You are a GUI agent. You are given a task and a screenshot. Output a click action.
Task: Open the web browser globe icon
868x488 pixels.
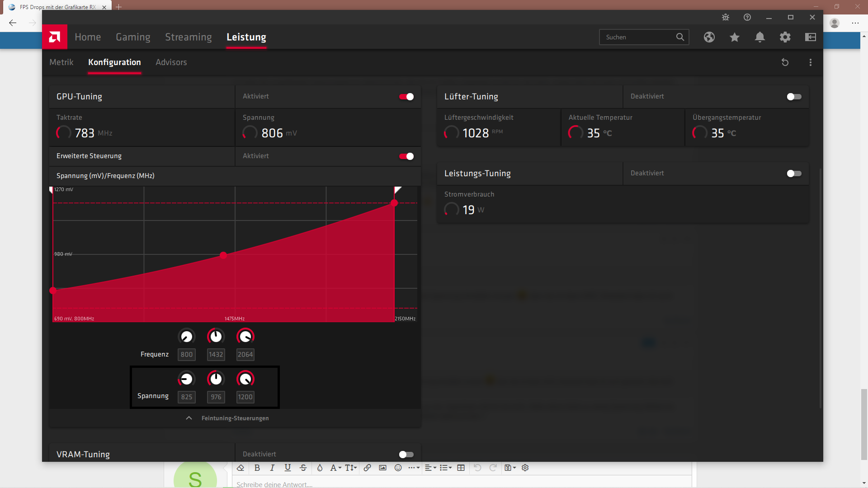(709, 37)
